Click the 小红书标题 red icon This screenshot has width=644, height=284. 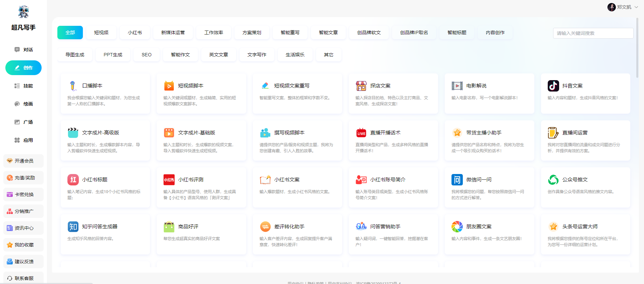click(x=73, y=180)
